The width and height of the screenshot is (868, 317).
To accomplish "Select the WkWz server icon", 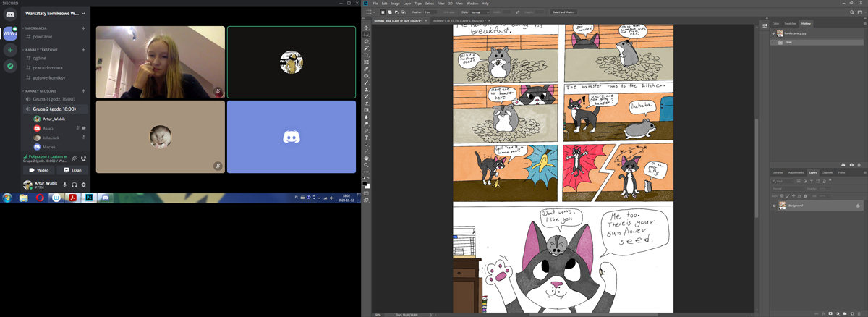I will pyautogui.click(x=10, y=33).
